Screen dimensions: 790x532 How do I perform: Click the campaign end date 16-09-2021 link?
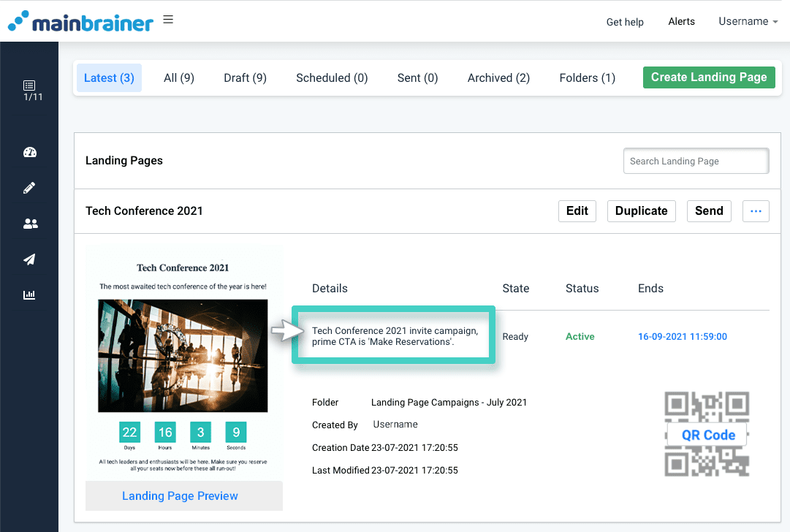tap(682, 336)
